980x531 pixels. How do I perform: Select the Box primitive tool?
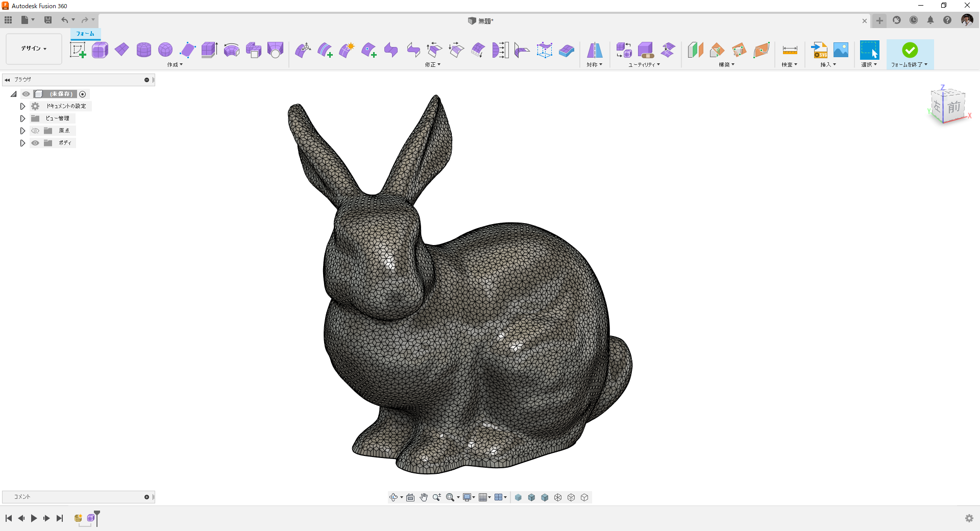click(100, 50)
